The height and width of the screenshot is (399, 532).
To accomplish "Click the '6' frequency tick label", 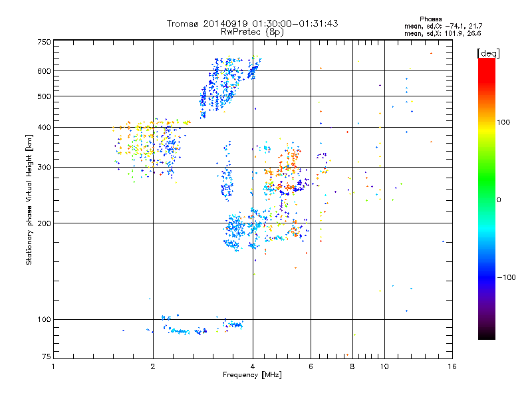I will point(311,366).
